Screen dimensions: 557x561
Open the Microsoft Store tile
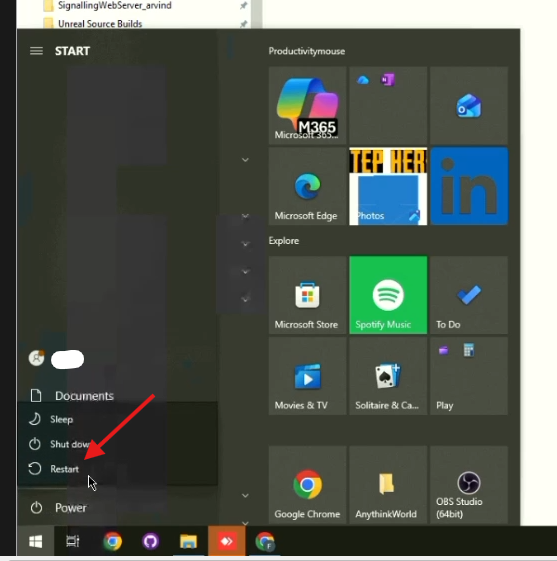pyautogui.click(x=307, y=295)
